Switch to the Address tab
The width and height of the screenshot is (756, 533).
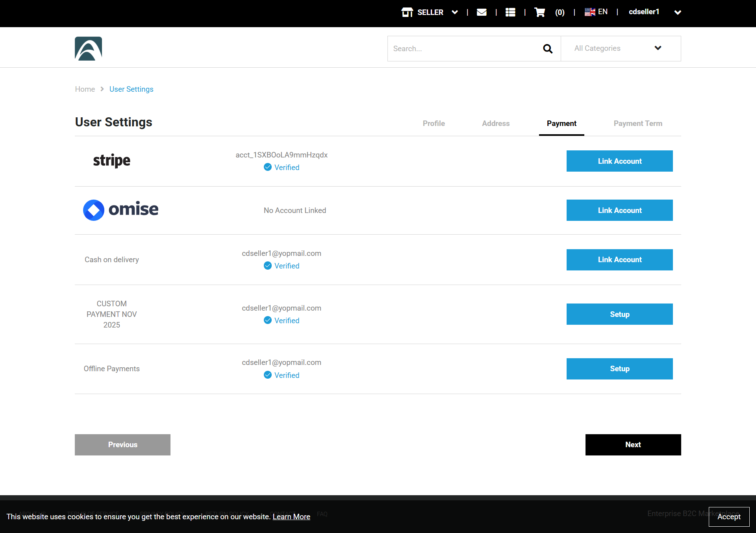496,124
